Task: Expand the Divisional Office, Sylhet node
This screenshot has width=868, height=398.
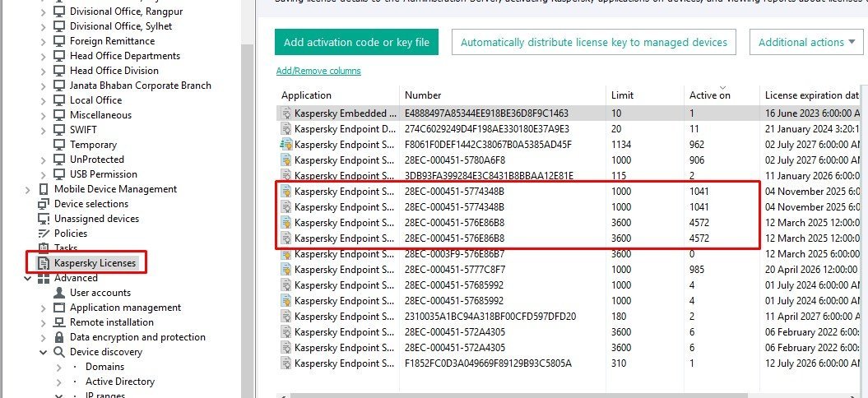Action: coord(44,26)
